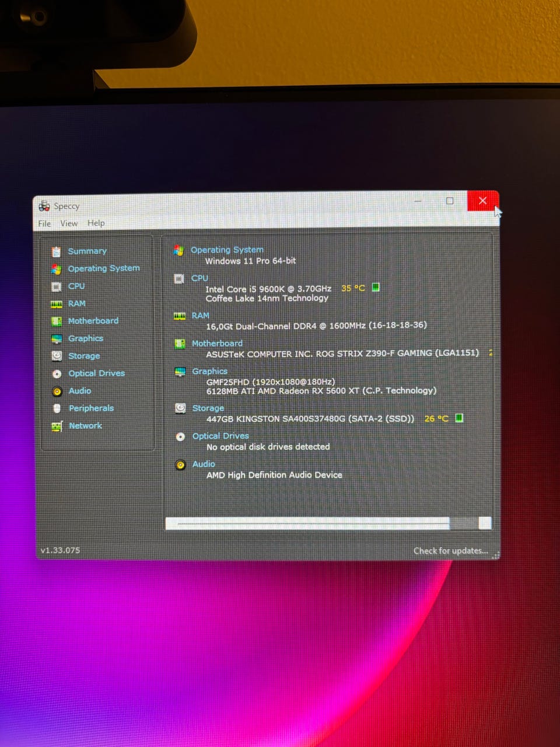Click the Audio speaker icon in sidebar
This screenshot has width=560, height=747.
57,391
